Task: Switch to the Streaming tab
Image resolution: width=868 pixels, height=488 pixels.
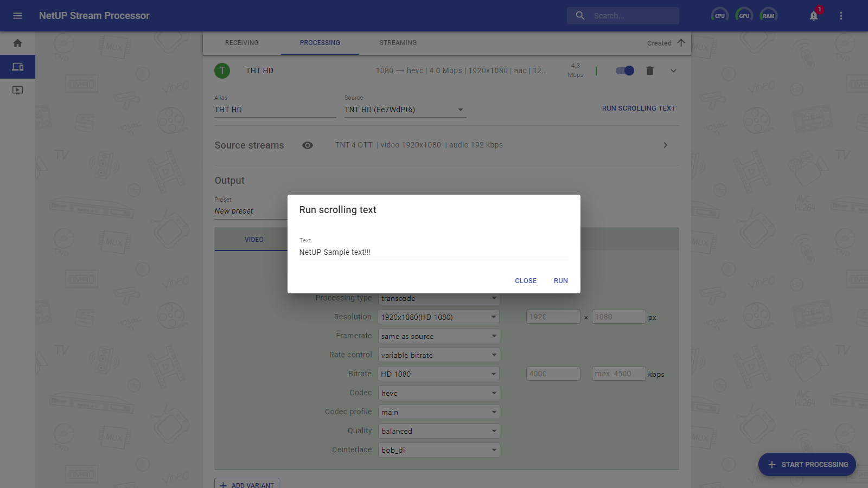Action: 398,43
